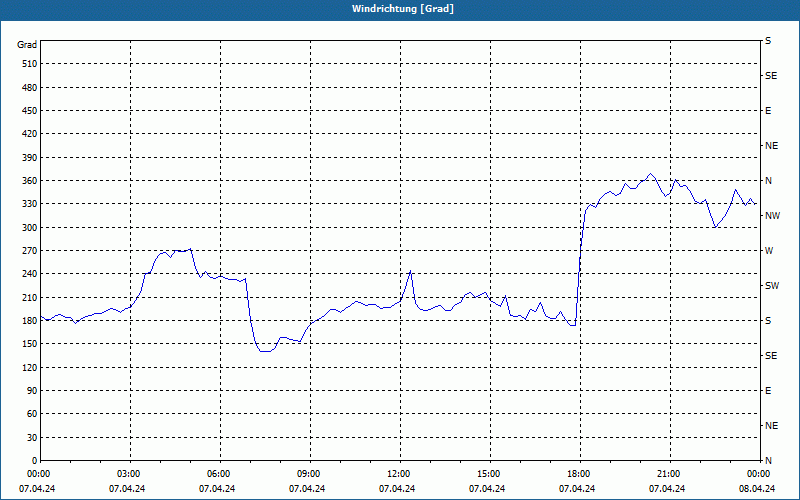The height and width of the screenshot is (500, 800).
Task: Click the 180 degree axis label
Action: (x=30, y=321)
